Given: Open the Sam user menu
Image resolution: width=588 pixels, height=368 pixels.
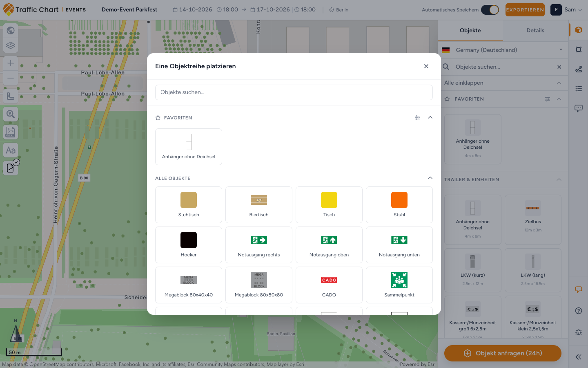Looking at the screenshot, I should 566,10.
